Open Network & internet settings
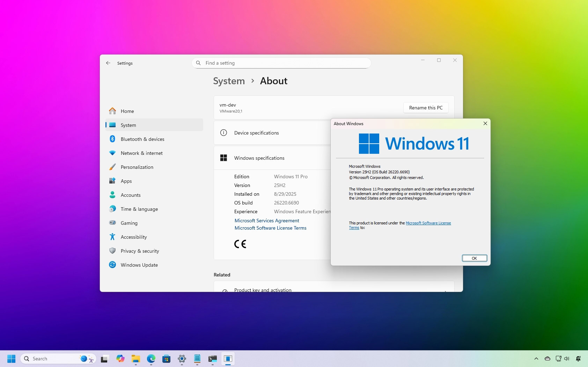Image resolution: width=588 pixels, height=367 pixels. click(x=141, y=153)
